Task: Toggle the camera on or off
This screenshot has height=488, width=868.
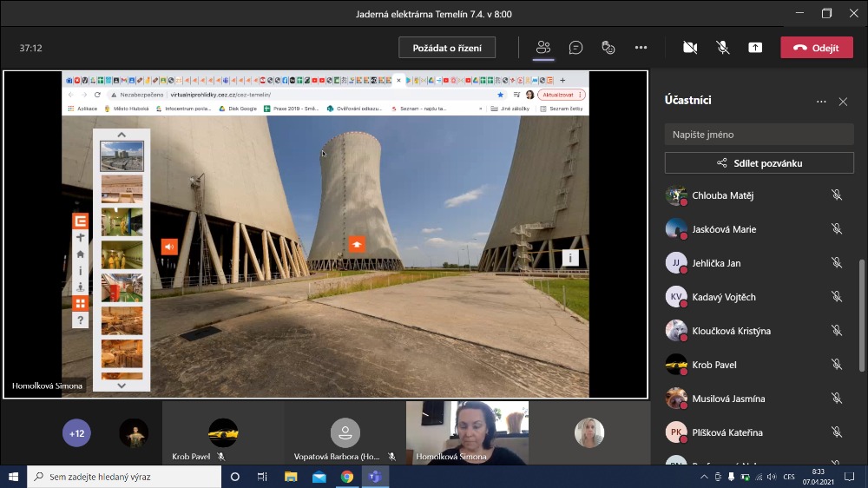Action: 690,48
